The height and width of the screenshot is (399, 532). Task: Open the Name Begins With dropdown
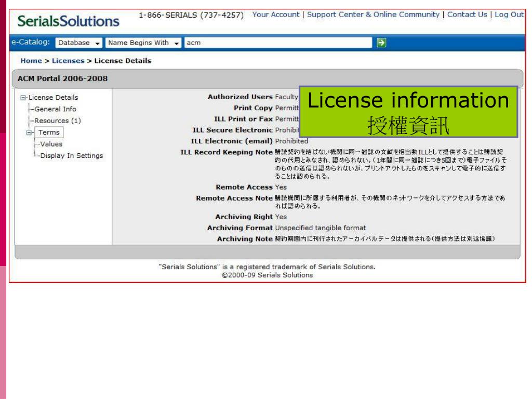(x=143, y=43)
